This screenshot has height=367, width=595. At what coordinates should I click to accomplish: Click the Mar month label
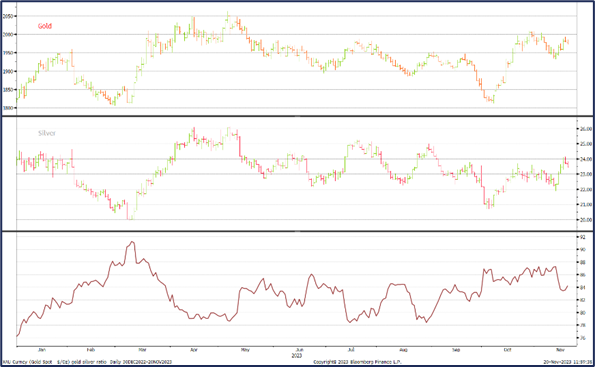pyautogui.click(x=142, y=350)
